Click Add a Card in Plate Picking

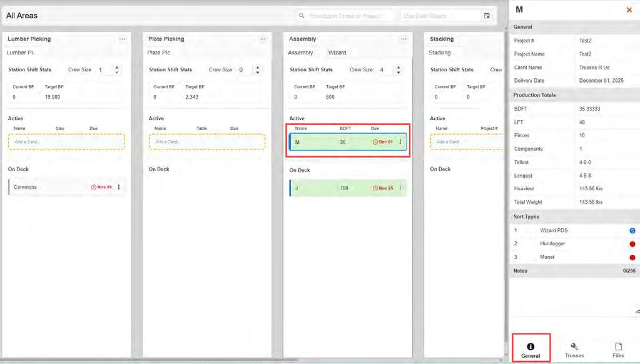[x=207, y=142]
